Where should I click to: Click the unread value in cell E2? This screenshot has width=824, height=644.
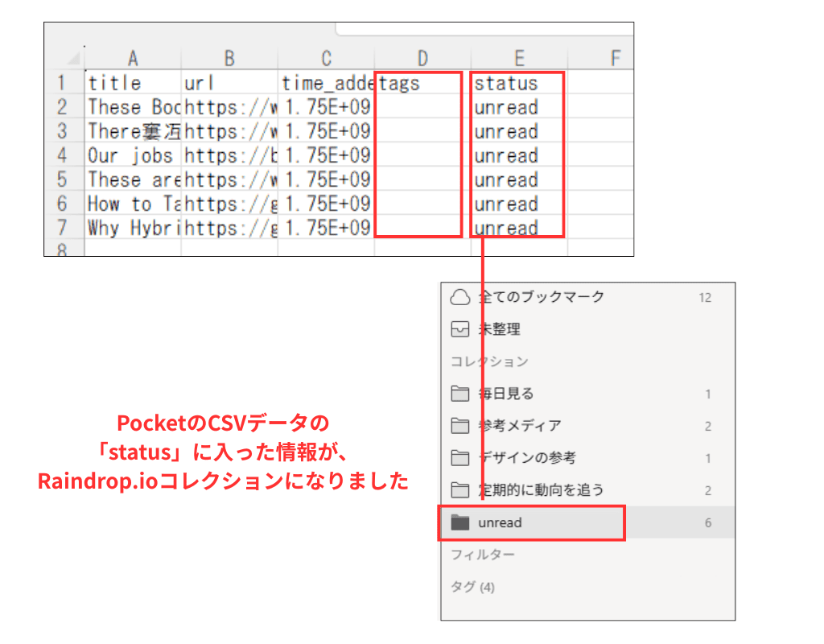(x=506, y=107)
